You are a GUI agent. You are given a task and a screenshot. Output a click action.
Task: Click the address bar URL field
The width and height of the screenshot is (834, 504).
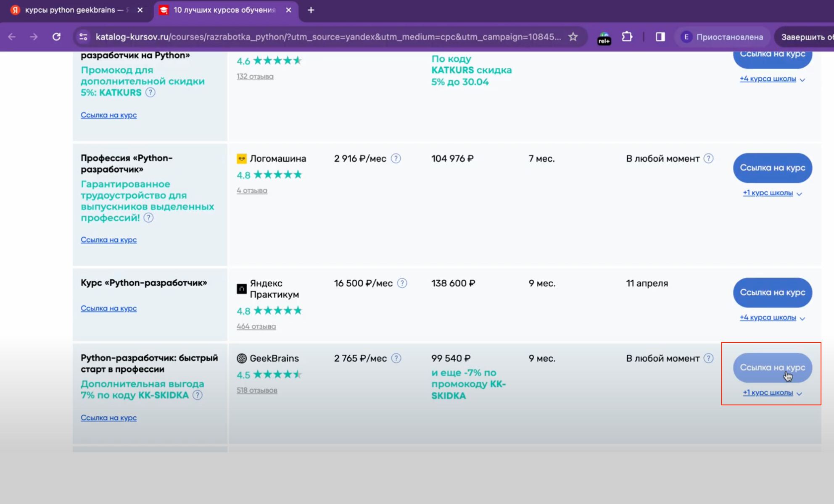[x=328, y=37]
